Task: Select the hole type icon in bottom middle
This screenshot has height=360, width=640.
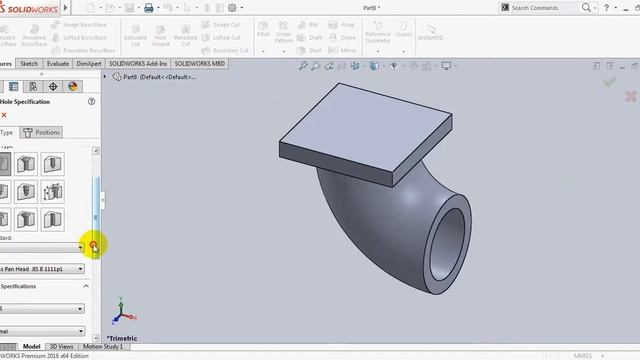Action: pos(26,220)
